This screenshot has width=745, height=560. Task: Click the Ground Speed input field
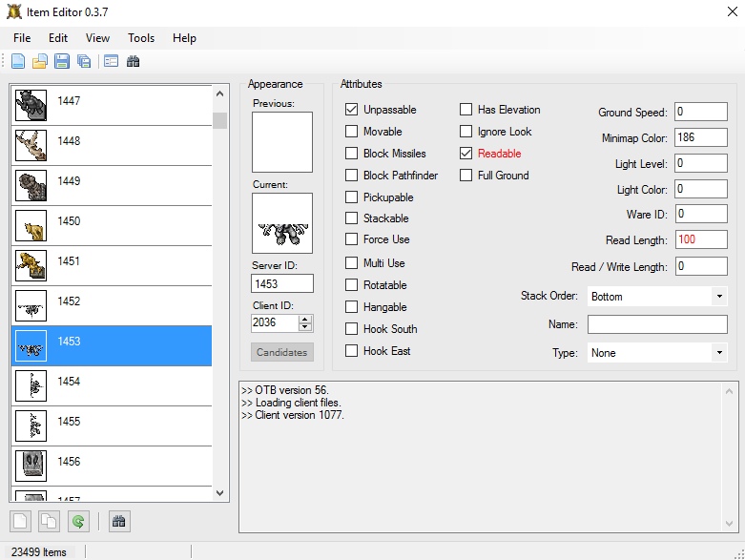701,112
